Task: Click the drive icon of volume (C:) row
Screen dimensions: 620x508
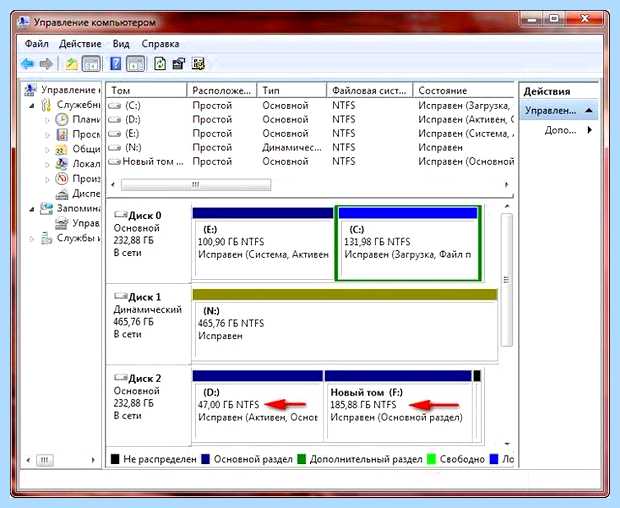Action: (115, 106)
